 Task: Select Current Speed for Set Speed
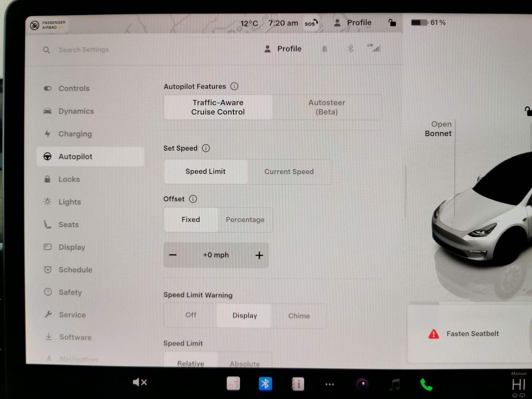289,172
